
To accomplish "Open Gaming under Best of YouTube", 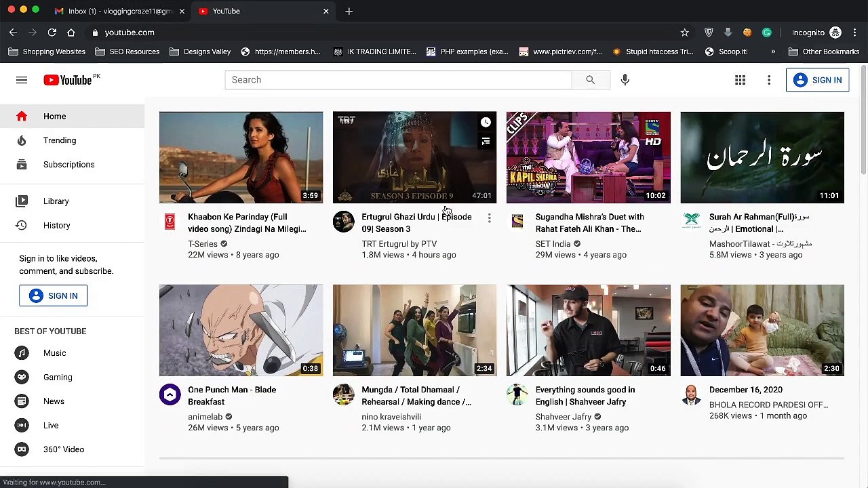I will (72, 377).
